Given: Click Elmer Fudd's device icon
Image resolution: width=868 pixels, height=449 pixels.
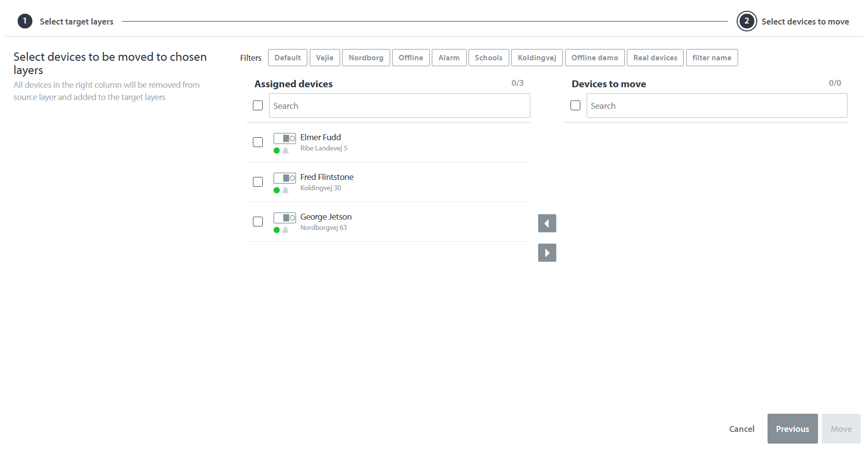Looking at the screenshot, I should click(x=284, y=138).
